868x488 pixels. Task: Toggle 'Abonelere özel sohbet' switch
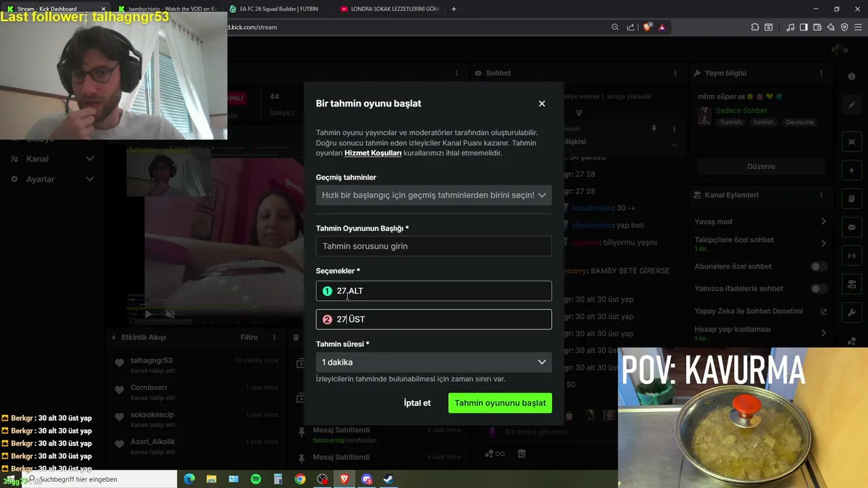click(x=819, y=267)
